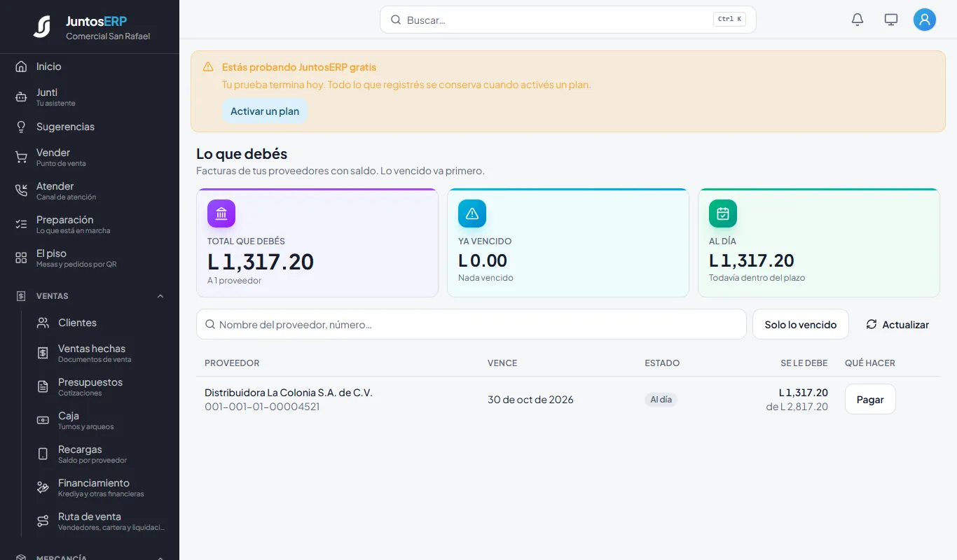The height and width of the screenshot is (560, 957).
Task: Click Pagar for Distribuidora La Colonia
Action: point(870,399)
